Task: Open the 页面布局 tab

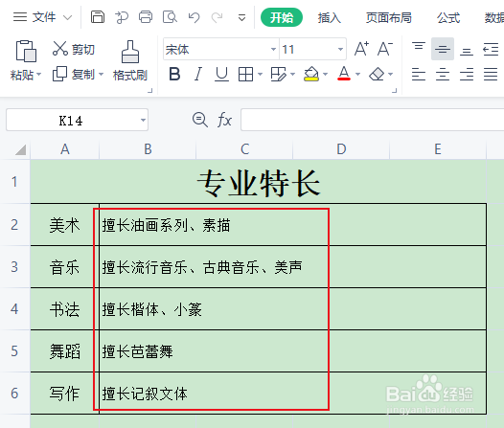Action: point(389,17)
